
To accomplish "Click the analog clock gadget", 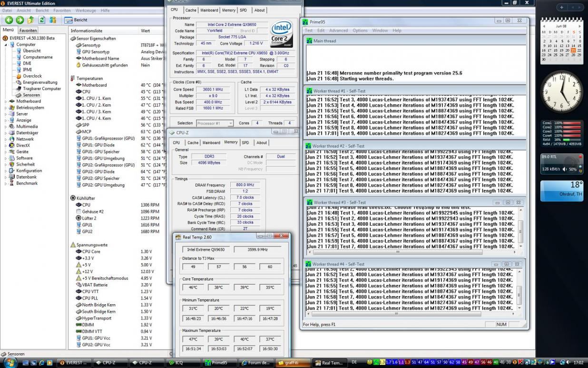I will click(x=562, y=91).
